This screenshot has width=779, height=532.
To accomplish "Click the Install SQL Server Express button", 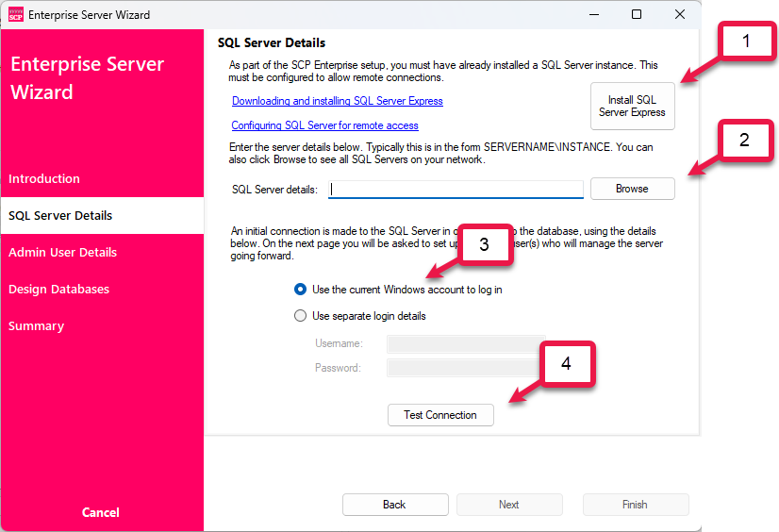I will point(633,107).
